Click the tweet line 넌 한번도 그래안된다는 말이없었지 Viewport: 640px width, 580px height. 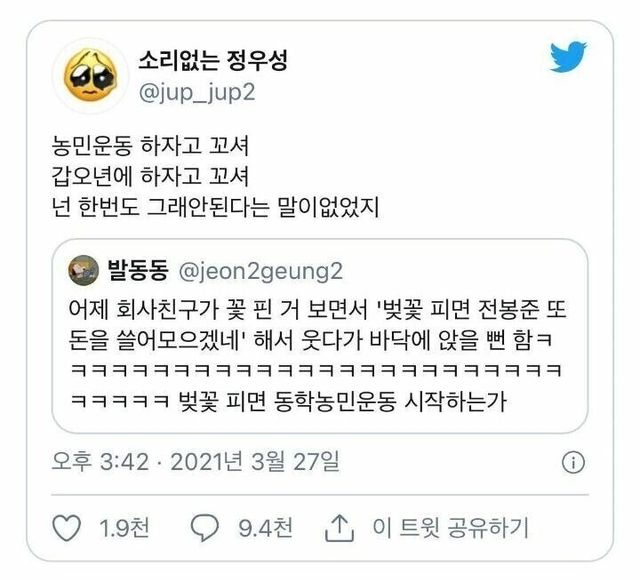coord(216,207)
